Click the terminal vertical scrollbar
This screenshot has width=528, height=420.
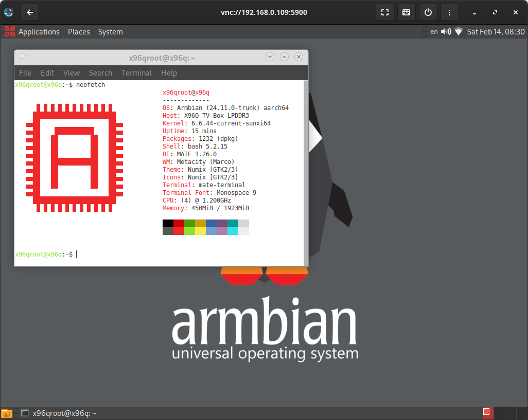[x=306, y=173]
